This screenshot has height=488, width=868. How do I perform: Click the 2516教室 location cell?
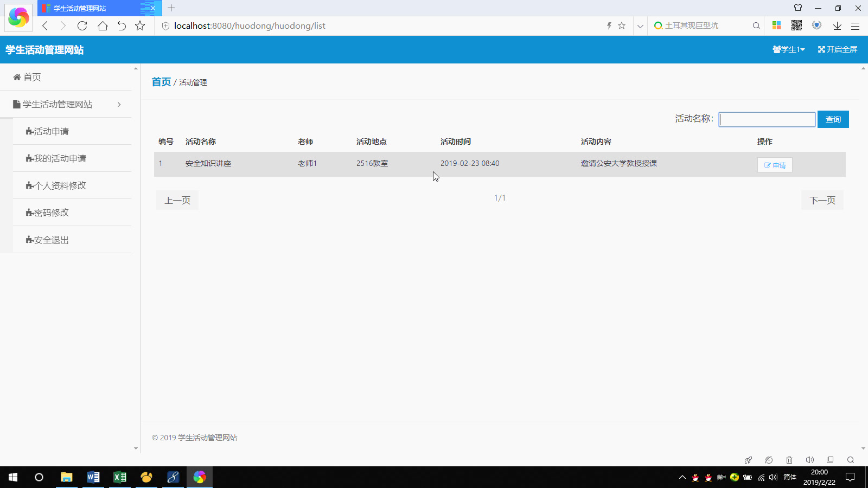[x=372, y=163]
